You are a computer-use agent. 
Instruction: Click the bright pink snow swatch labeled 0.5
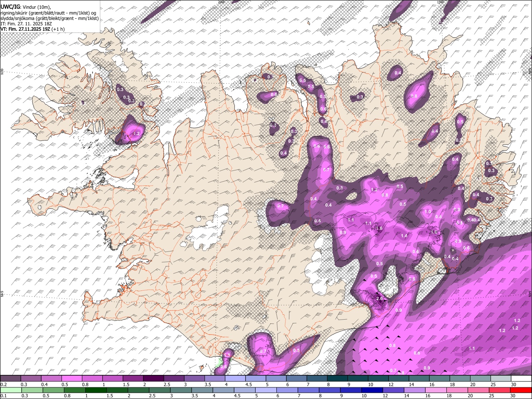(71, 378)
